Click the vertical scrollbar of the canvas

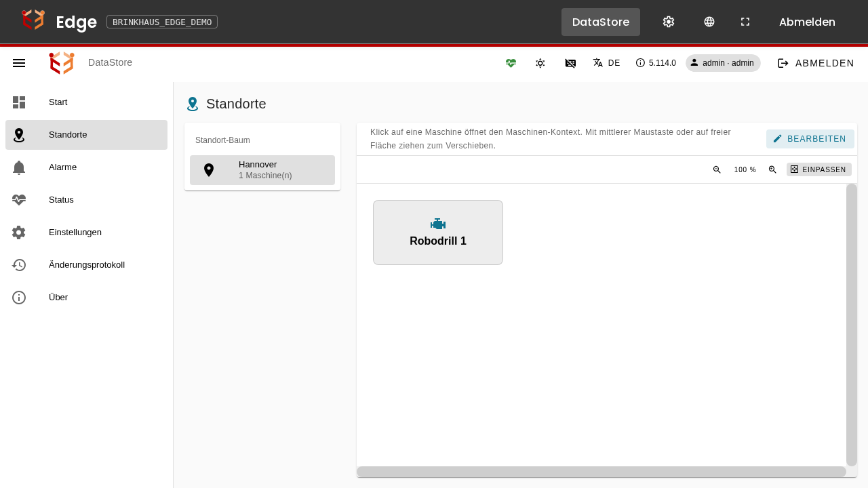point(852,325)
